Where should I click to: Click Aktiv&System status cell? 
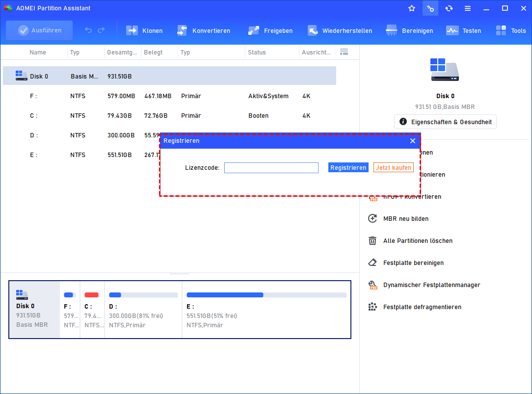pos(268,96)
